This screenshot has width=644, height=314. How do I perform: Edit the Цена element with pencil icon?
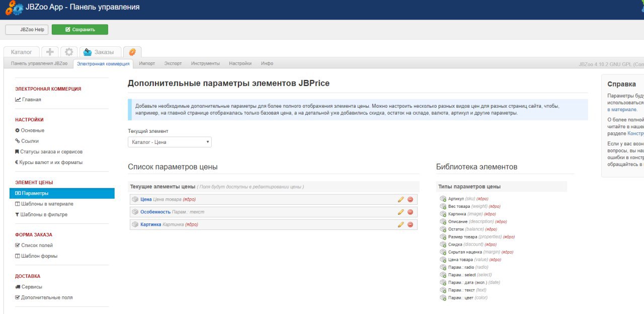[x=401, y=199]
